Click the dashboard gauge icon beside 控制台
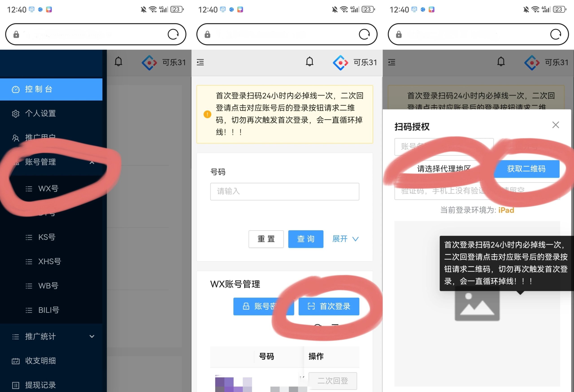The height and width of the screenshot is (392, 574). [x=15, y=89]
